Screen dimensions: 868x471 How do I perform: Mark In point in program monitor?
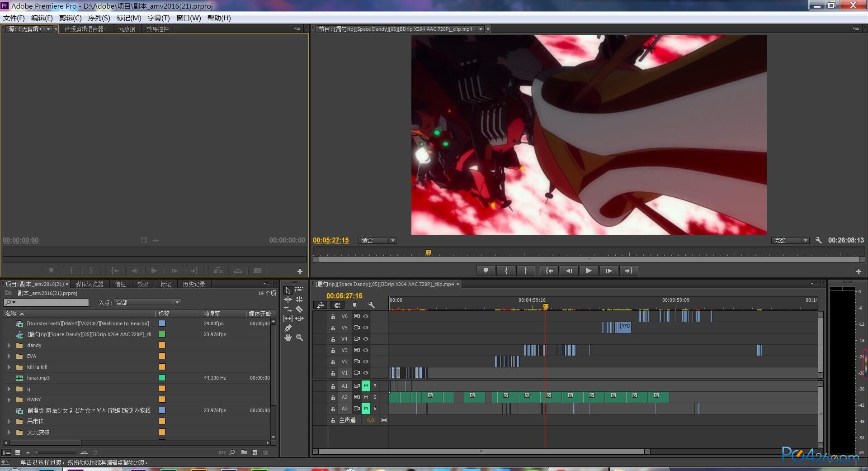click(x=506, y=271)
